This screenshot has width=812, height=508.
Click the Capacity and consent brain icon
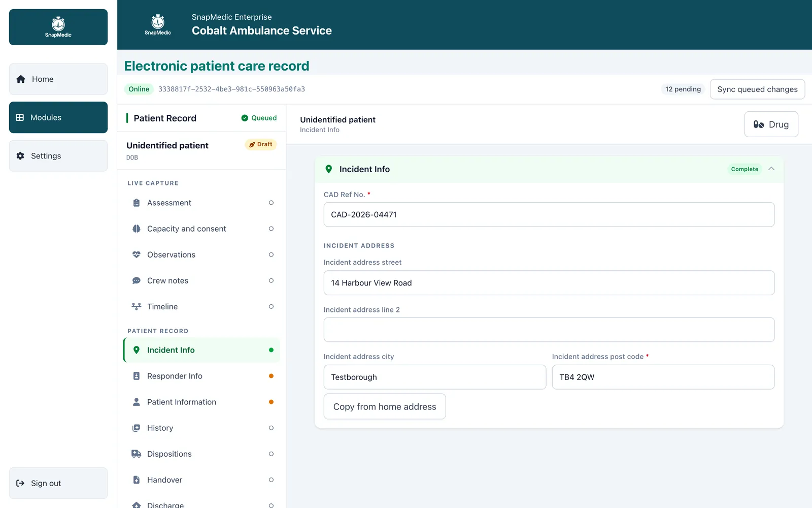[137, 229]
